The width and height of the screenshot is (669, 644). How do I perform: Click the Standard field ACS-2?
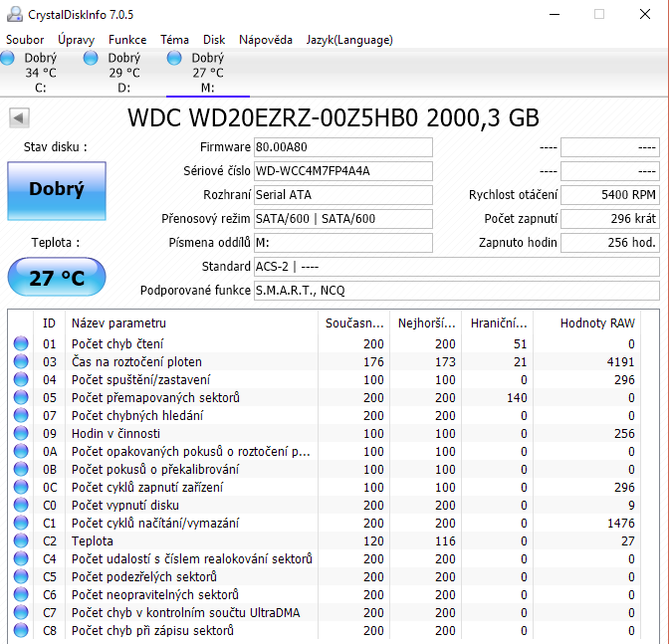(x=457, y=267)
